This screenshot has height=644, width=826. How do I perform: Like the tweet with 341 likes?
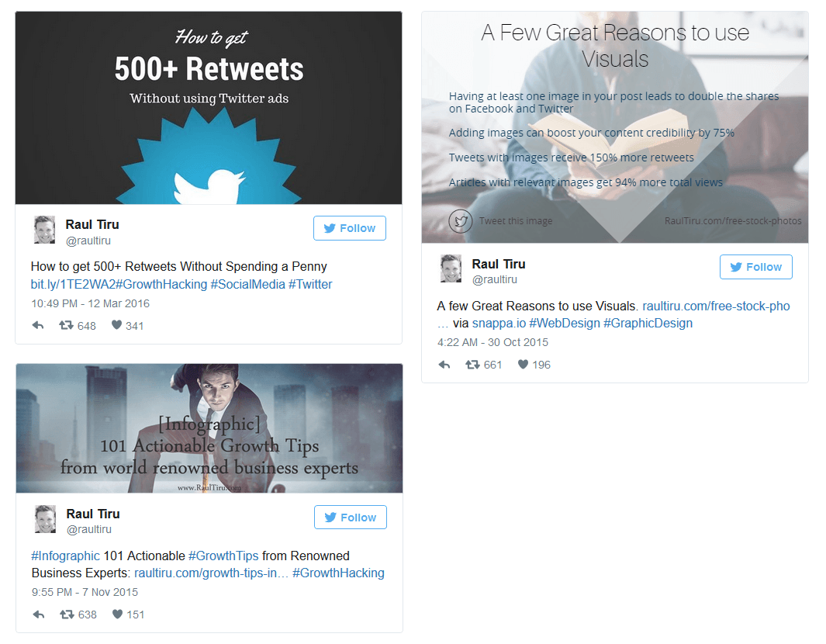[x=116, y=325]
